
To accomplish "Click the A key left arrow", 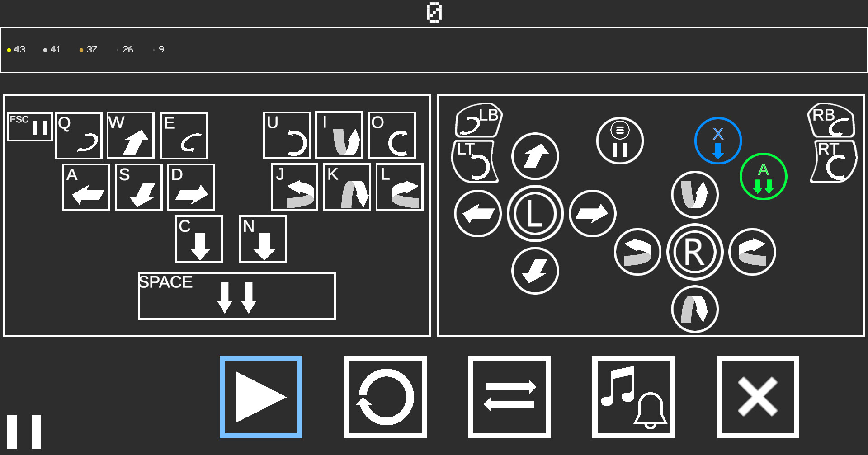I will 86,188.
